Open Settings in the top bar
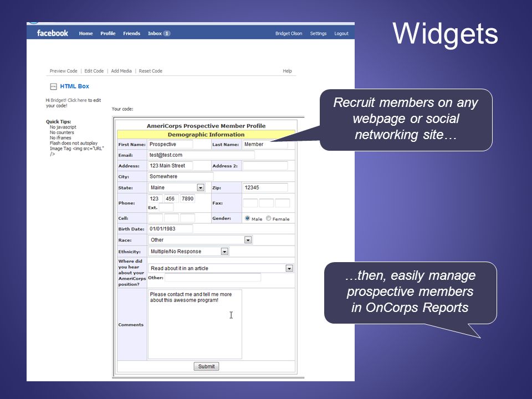Image resolution: width=532 pixels, height=399 pixels. (318, 33)
